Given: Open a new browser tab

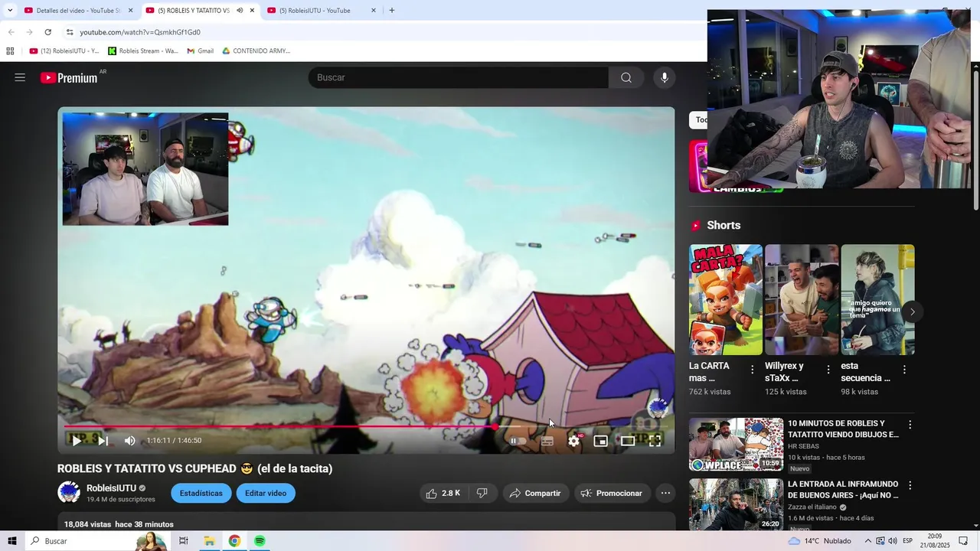Looking at the screenshot, I should [x=392, y=11].
